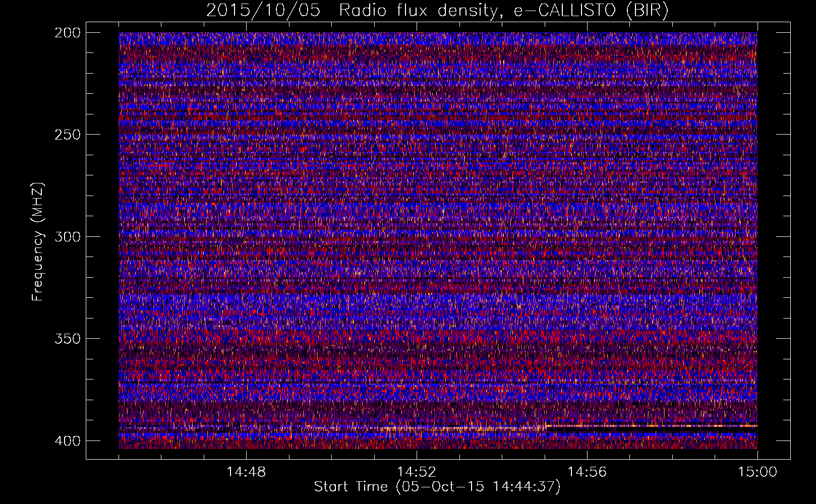Click the plot title '2015/10/05 Radio flux density'

437,10
